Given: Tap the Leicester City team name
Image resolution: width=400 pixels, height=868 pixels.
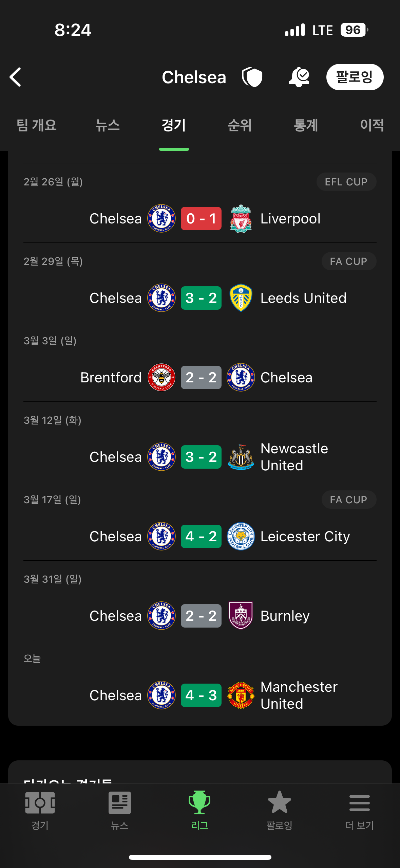Looking at the screenshot, I should 305,537.
